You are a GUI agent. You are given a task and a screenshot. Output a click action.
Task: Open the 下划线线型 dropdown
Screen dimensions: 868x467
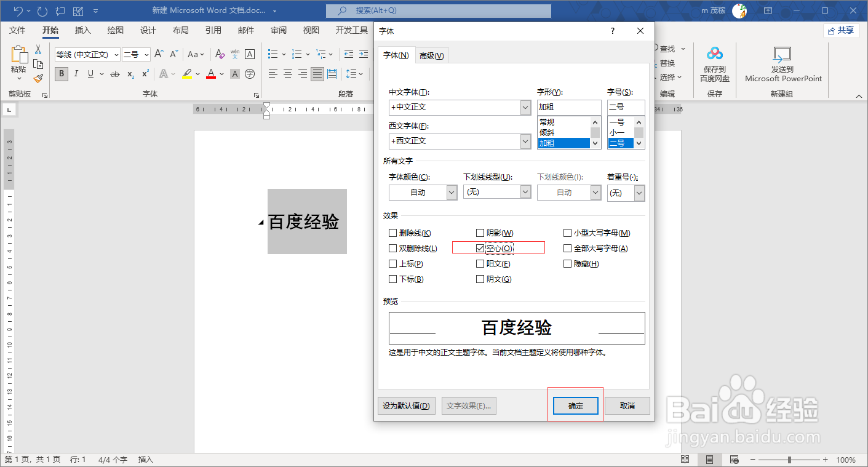pos(525,193)
